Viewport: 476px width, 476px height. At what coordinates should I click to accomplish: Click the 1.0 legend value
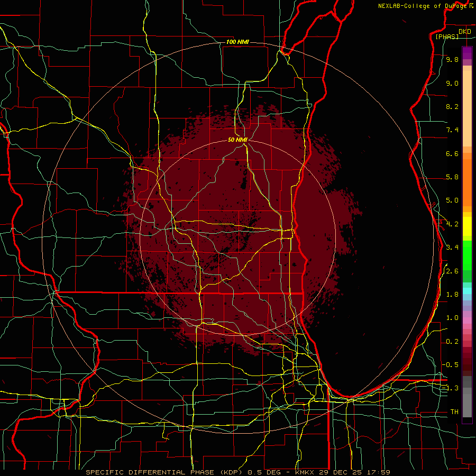tap(452, 318)
